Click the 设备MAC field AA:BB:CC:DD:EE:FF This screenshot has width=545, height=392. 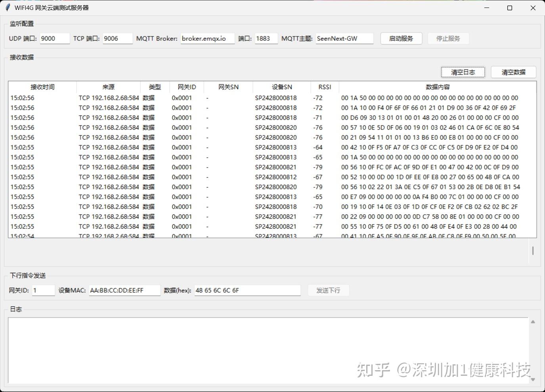coord(125,290)
